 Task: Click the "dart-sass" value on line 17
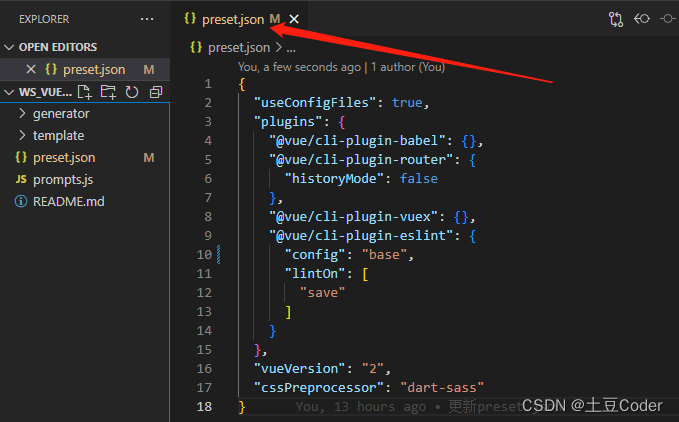point(442,388)
